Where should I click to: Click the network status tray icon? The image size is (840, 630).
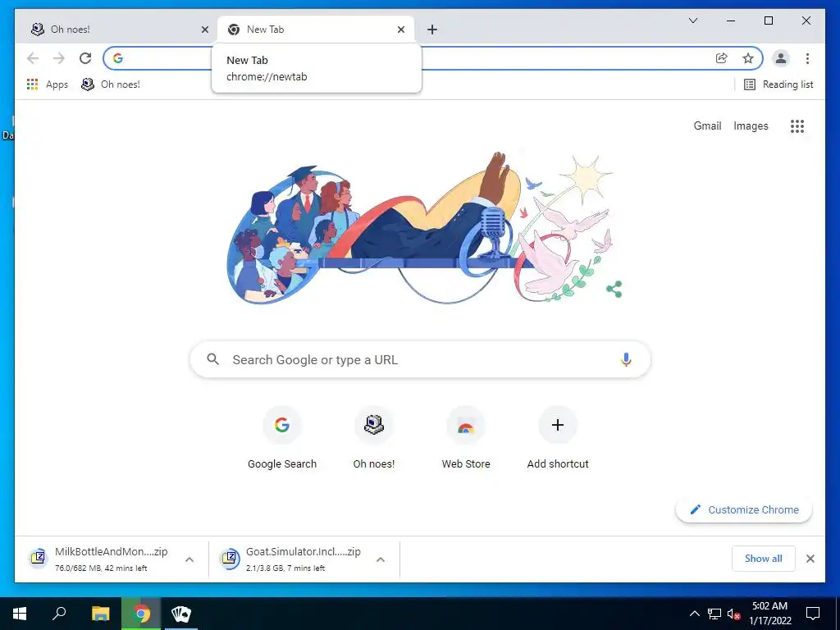pos(714,614)
